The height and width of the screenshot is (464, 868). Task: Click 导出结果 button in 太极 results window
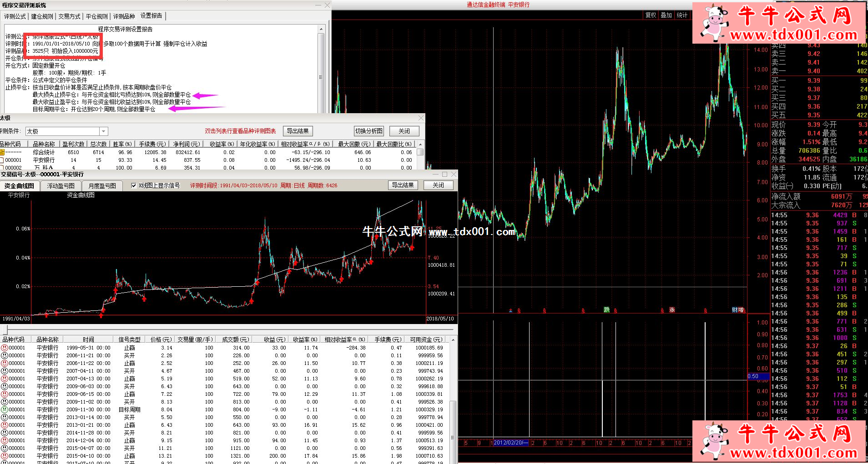(x=298, y=131)
